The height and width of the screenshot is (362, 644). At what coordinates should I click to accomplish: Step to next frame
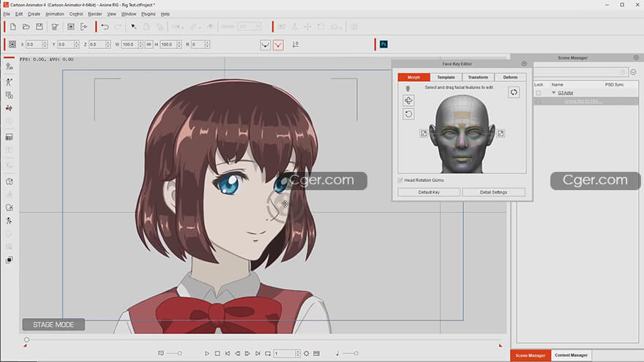click(x=247, y=353)
